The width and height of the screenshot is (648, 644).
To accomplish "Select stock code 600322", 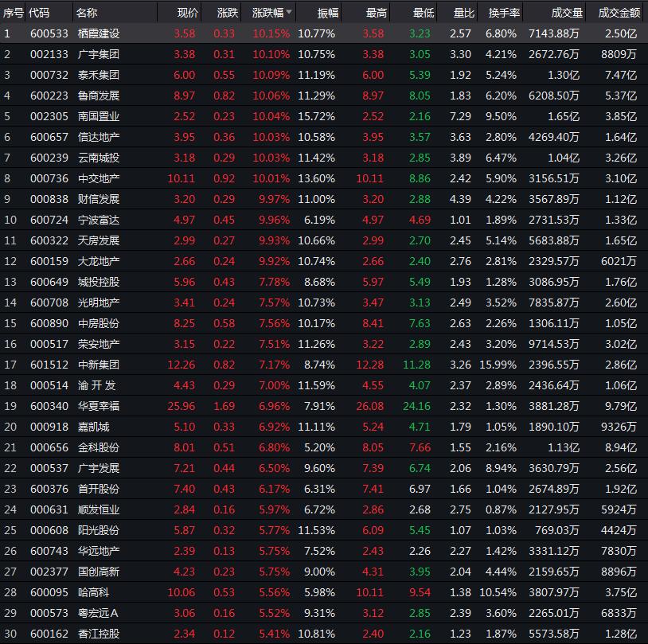I will click(49, 240).
